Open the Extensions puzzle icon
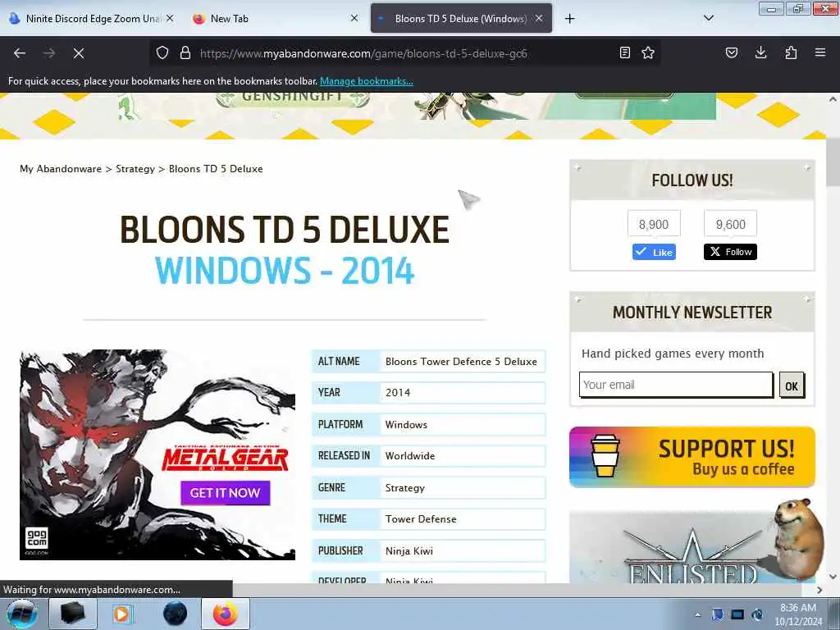 tap(791, 52)
